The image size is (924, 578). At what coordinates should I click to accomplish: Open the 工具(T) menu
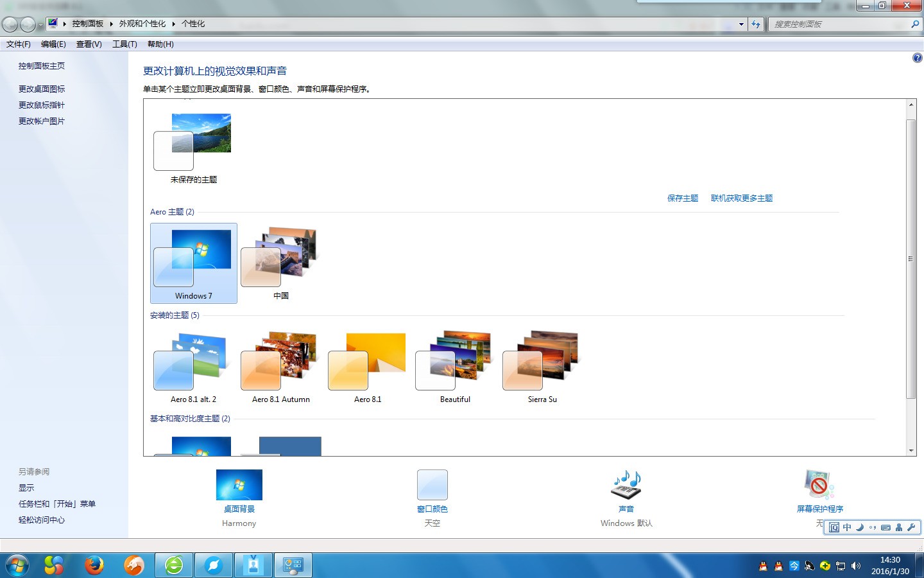[x=124, y=44]
